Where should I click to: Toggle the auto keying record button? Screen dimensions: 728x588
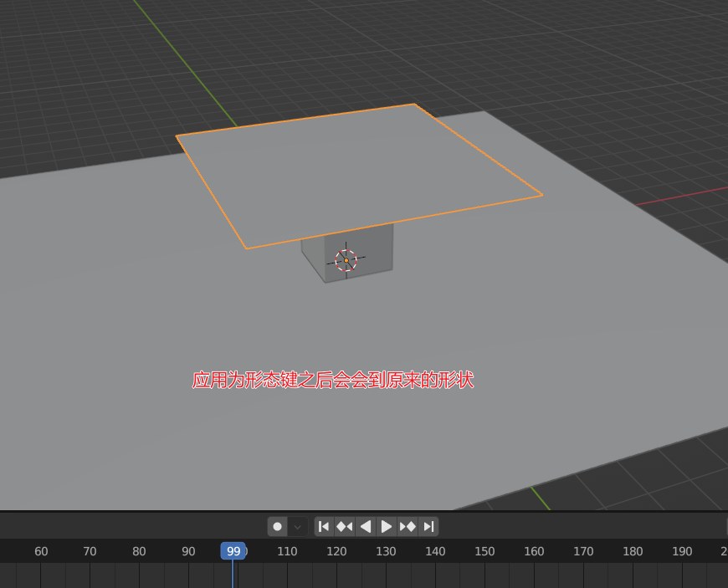coord(278,527)
